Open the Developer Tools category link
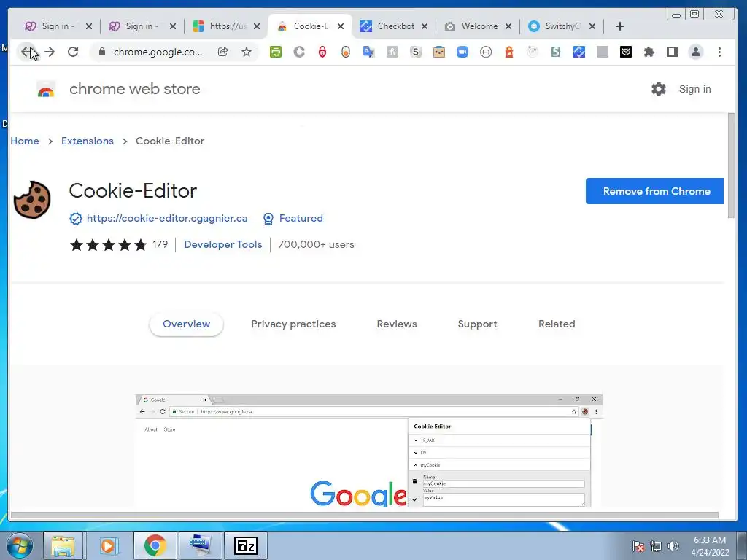Screen dimensions: 747x560 (223, 244)
